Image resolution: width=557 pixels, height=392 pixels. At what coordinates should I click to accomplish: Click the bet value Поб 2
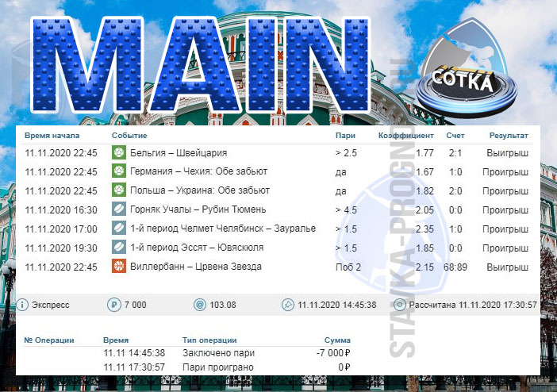[x=348, y=267]
